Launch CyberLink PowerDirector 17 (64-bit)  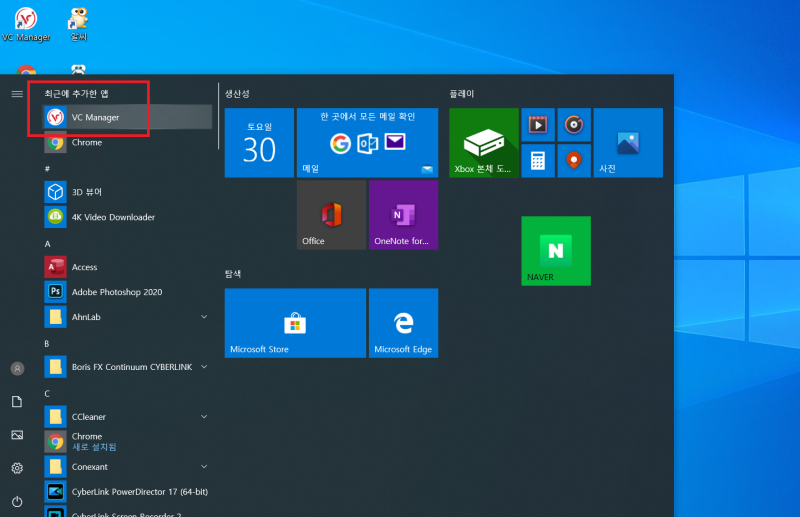click(x=128, y=491)
